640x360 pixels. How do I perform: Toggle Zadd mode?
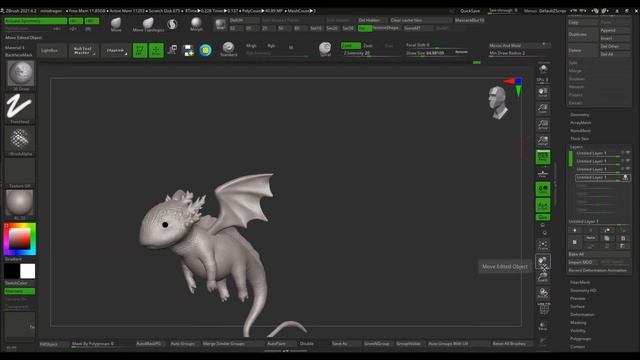[x=351, y=46]
